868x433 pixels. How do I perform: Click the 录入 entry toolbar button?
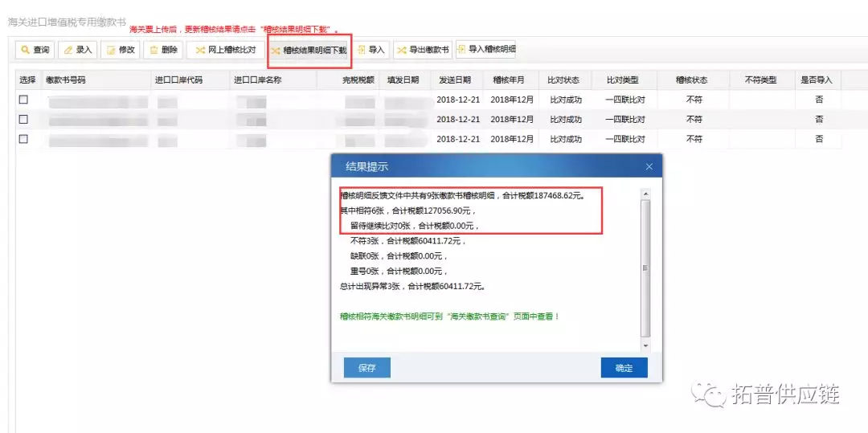pos(78,50)
